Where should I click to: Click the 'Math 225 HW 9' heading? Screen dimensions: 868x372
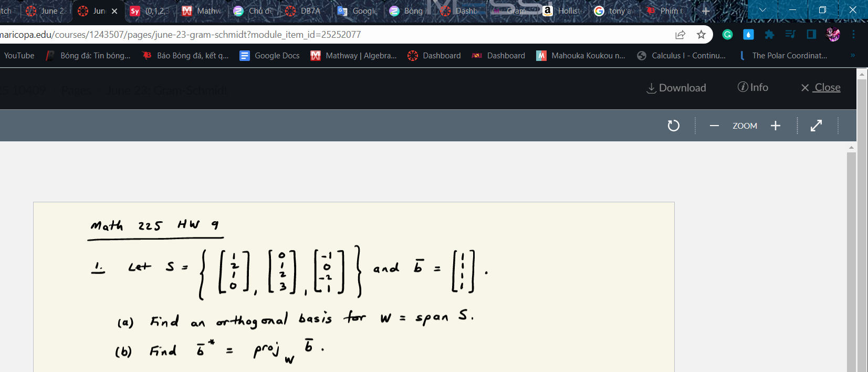pyautogui.click(x=154, y=225)
